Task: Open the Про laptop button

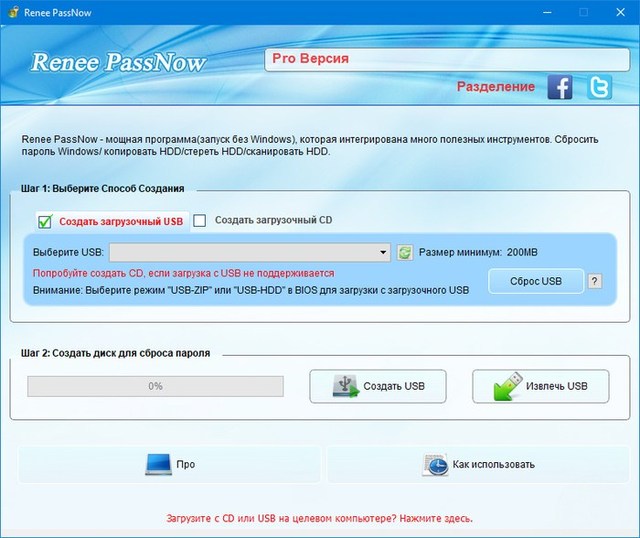Action: [x=170, y=464]
